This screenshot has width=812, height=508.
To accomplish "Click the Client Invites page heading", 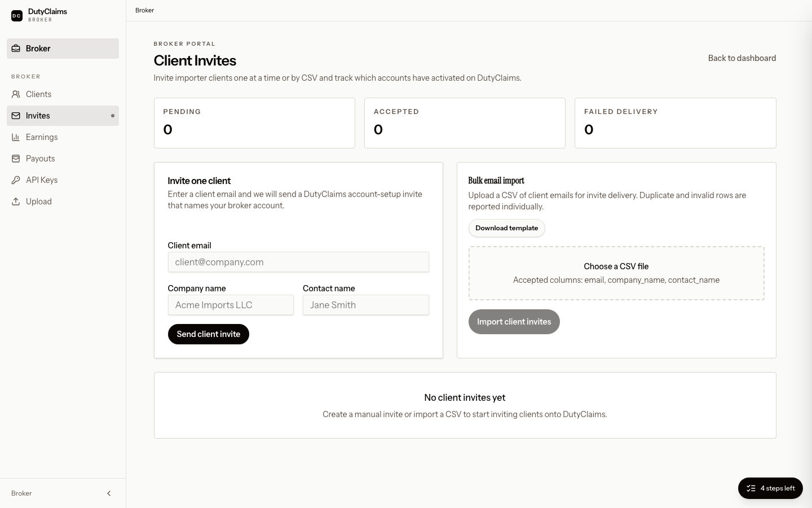I will point(195,60).
